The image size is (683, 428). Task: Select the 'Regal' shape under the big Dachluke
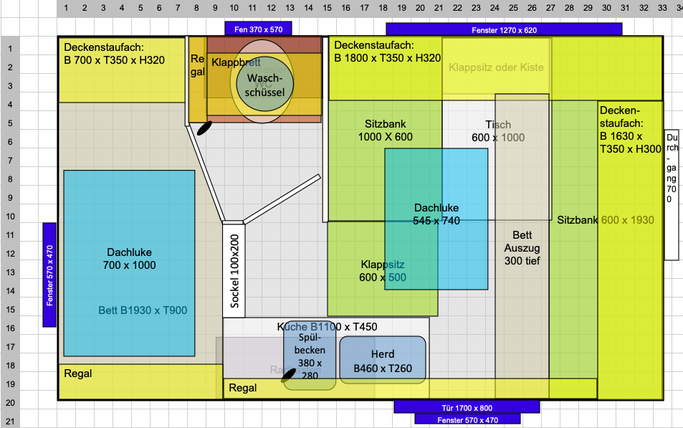[140, 382]
